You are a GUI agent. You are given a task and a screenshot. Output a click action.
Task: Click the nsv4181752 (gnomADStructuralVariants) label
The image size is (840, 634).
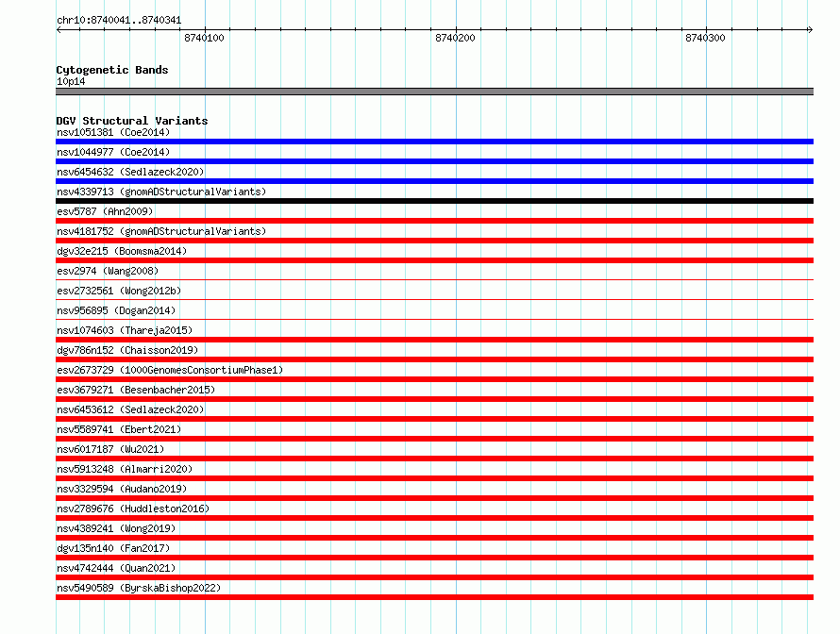[x=161, y=231]
